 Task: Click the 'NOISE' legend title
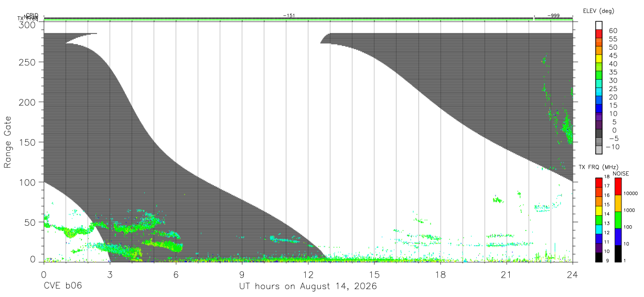click(x=620, y=173)
